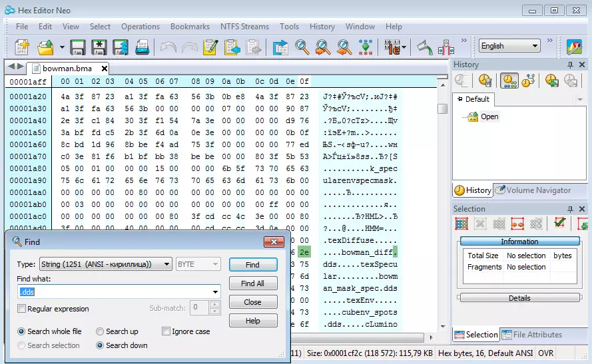
Task: Open the Operations menu
Action: pyautogui.click(x=141, y=27)
